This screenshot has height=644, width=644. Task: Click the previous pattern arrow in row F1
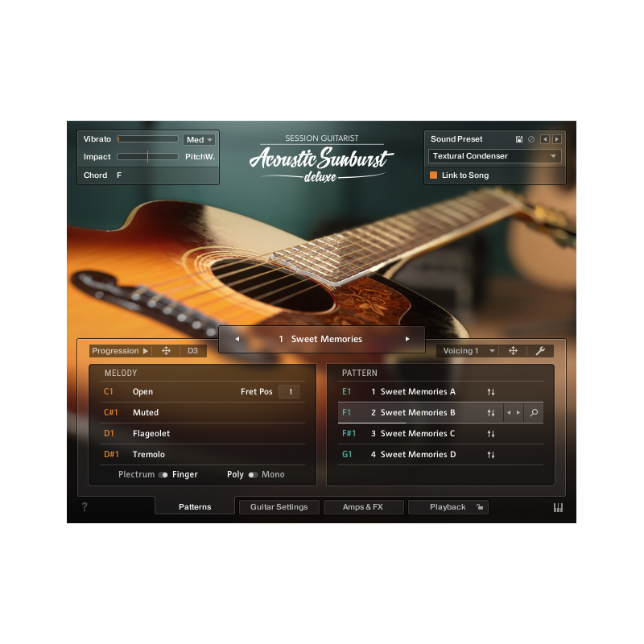pyautogui.click(x=509, y=413)
